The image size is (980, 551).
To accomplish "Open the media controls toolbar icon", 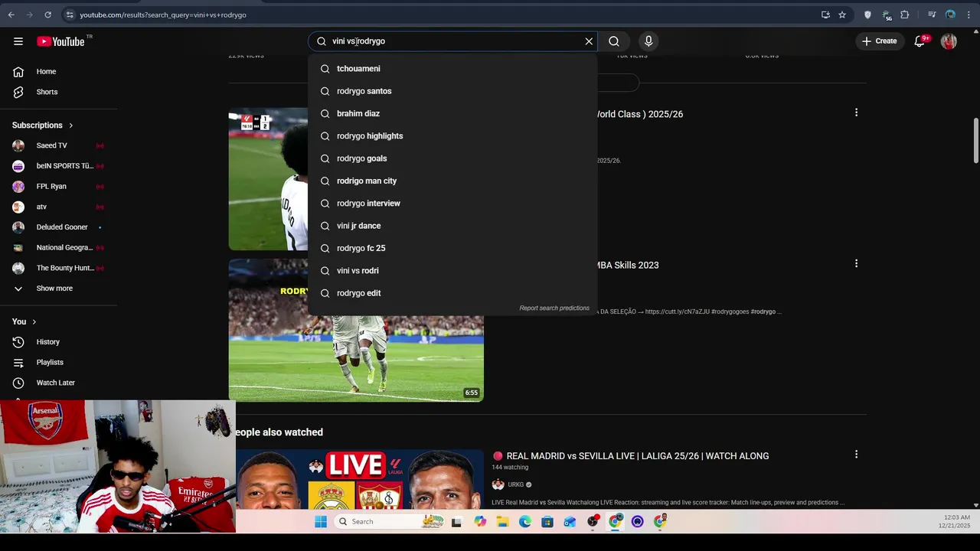I will tap(932, 15).
